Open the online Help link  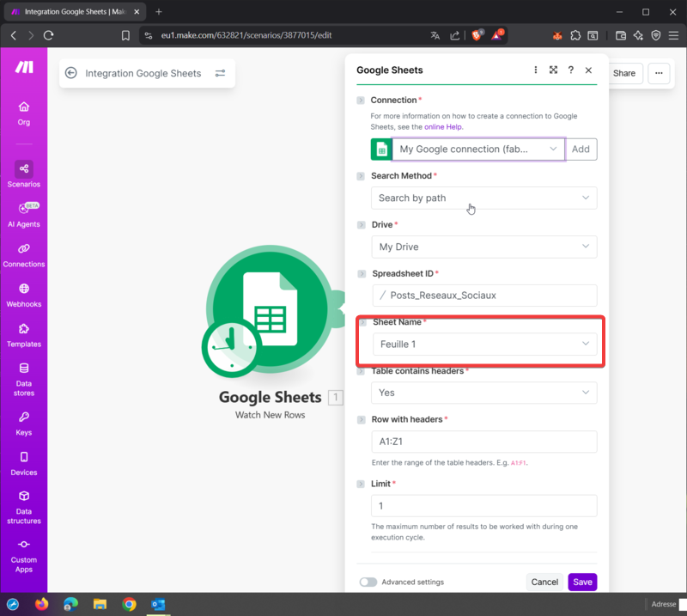point(443,126)
